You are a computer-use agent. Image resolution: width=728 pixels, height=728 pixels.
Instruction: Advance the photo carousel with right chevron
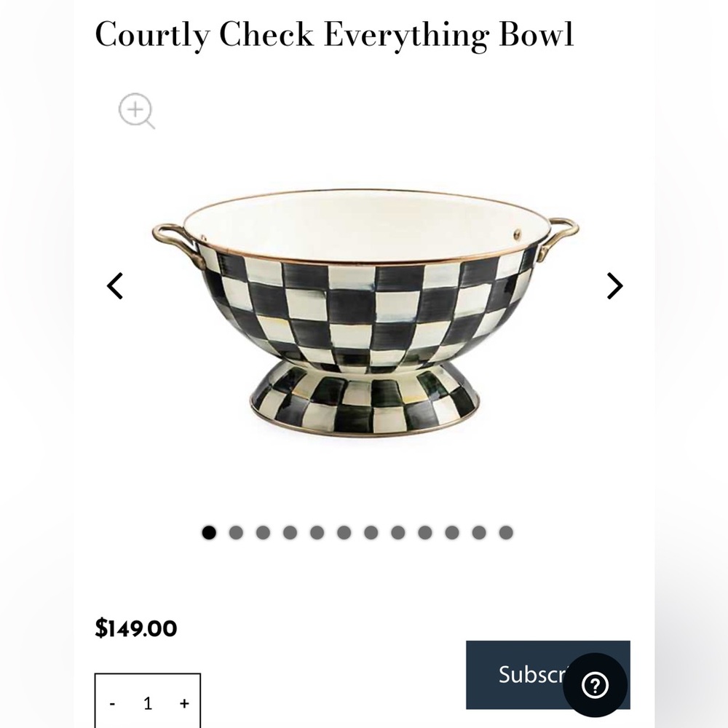click(614, 285)
